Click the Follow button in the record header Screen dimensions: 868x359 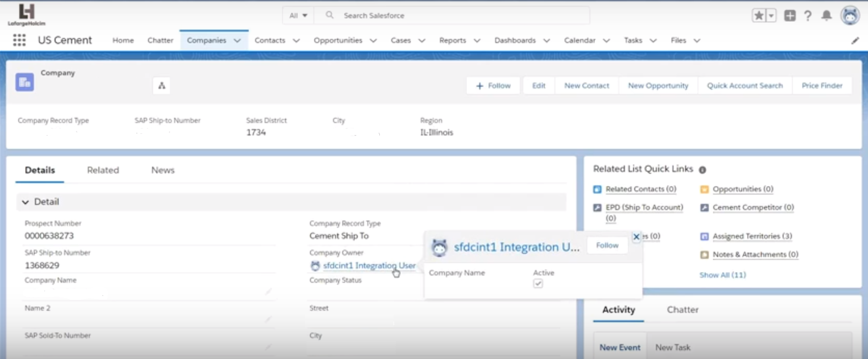pos(493,86)
